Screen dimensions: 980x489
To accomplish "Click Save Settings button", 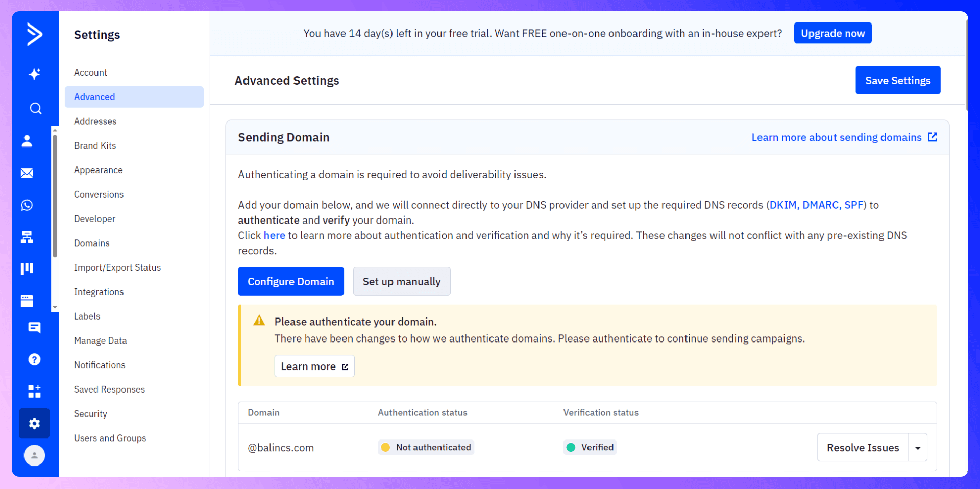I will tap(898, 80).
